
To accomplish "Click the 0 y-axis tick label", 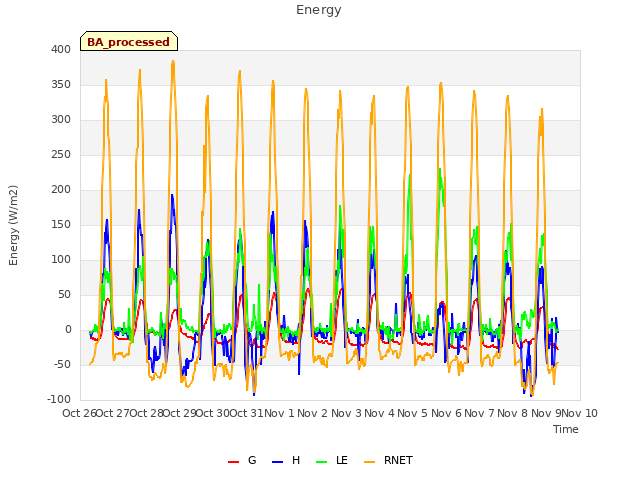I will pyautogui.click(x=68, y=329).
